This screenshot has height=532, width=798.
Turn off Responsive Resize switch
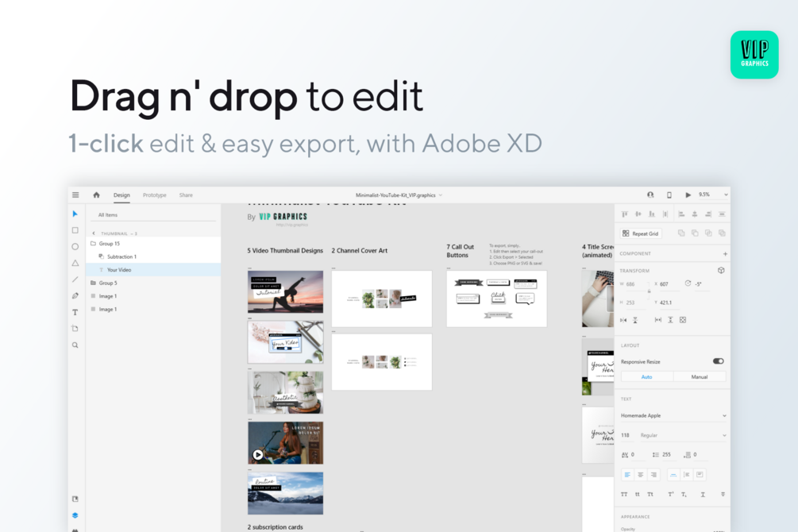pos(718,361)
